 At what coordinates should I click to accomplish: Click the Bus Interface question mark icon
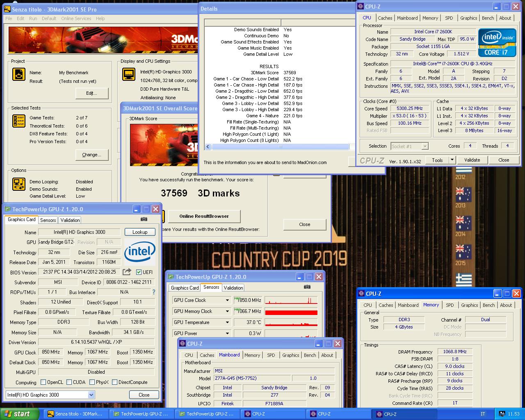[154, 292]
